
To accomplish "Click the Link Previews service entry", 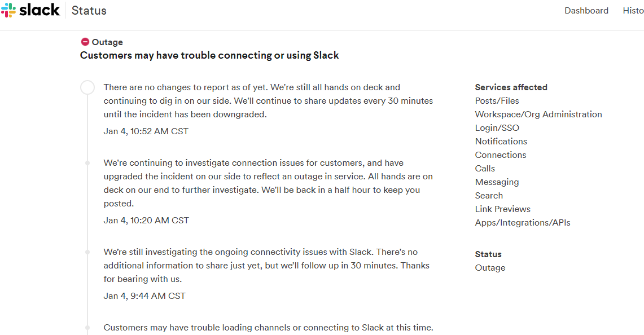I will [x=502, y=209].
